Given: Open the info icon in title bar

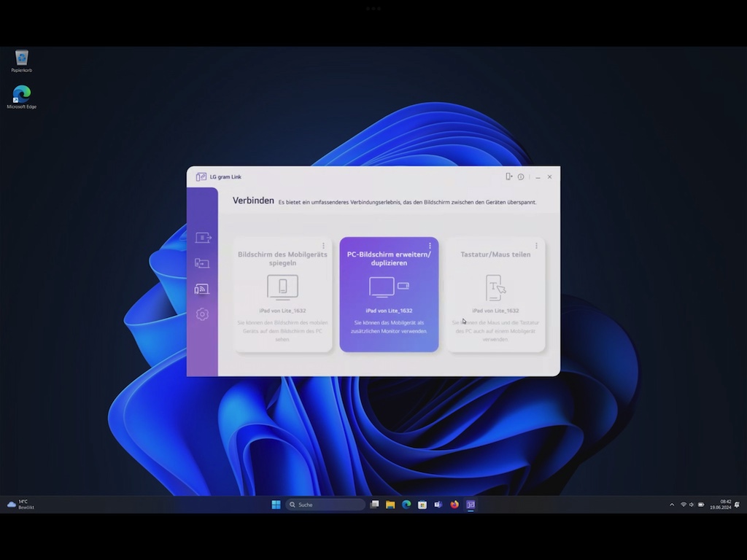Looking at the screenshot, I should pos(521,176).
